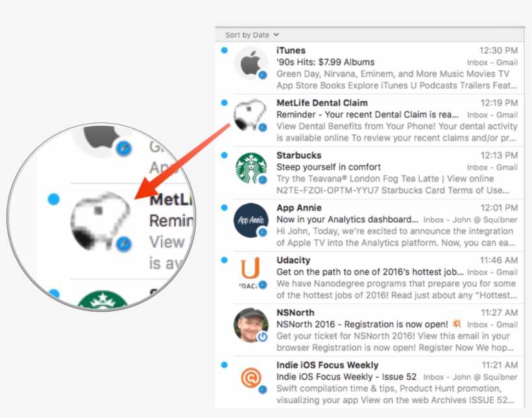Select the '90s Hits: $7.99 Albums subject

coord(326,62)
